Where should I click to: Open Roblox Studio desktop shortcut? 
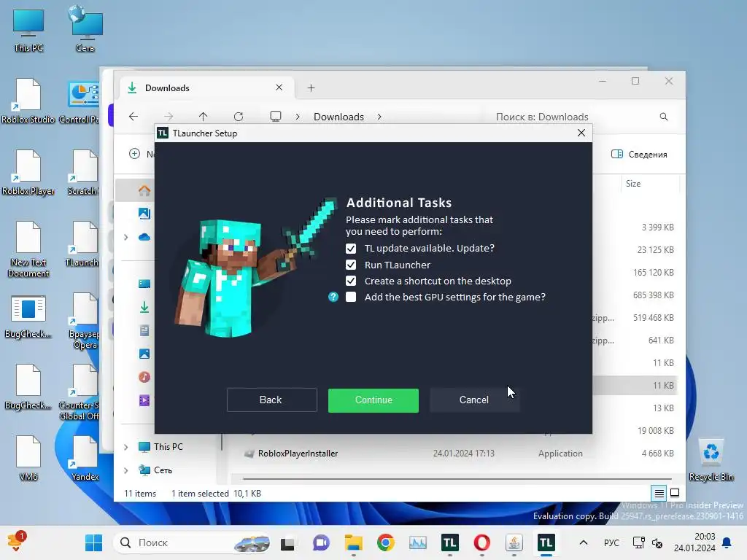click(x=28, y=101)
